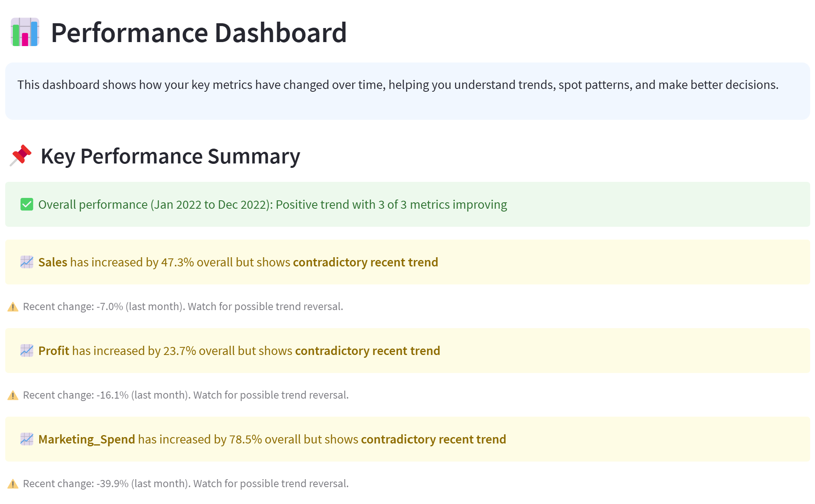
Task: Click the bold word Profit
Action: pos(54,351)
